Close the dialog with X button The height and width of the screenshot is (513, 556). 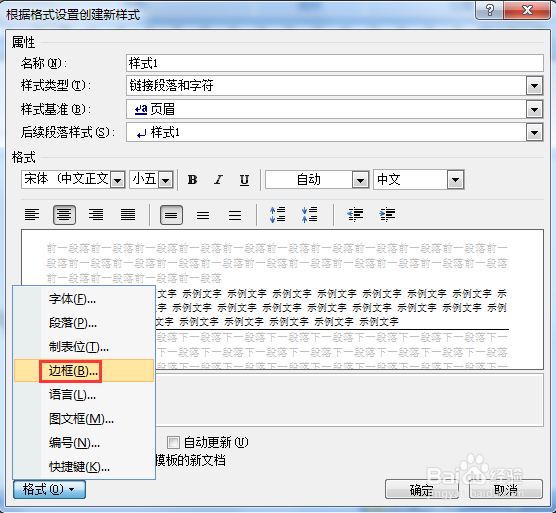(527, 10)
